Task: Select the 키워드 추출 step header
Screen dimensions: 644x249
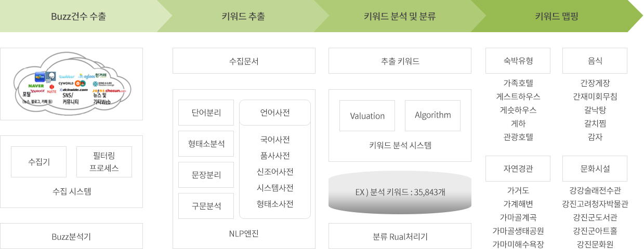Action: (243, 16)
